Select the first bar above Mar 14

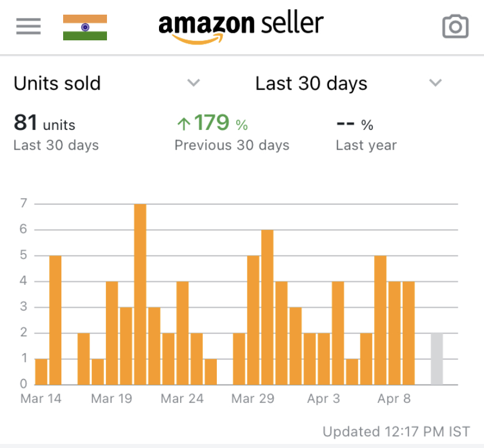(x=41, y=371)
